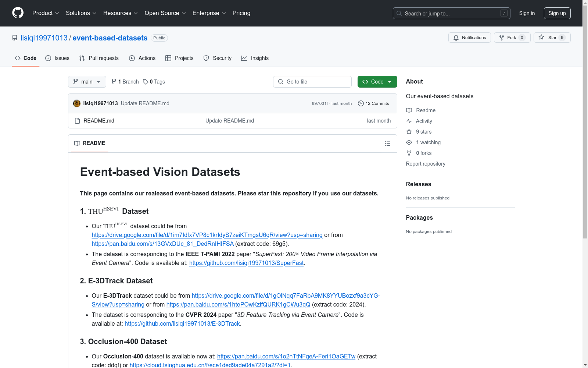Open the latest commit message Update README.md
Viewport: 588px width, 368px height.
pyautogui.click(x=145, y=103)
